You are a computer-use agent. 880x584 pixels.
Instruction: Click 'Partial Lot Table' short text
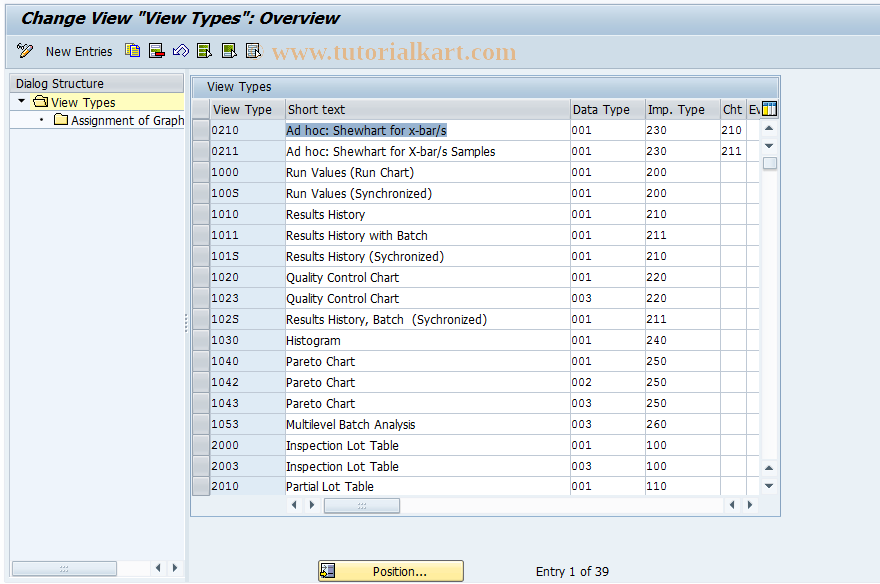click(330, 486)
